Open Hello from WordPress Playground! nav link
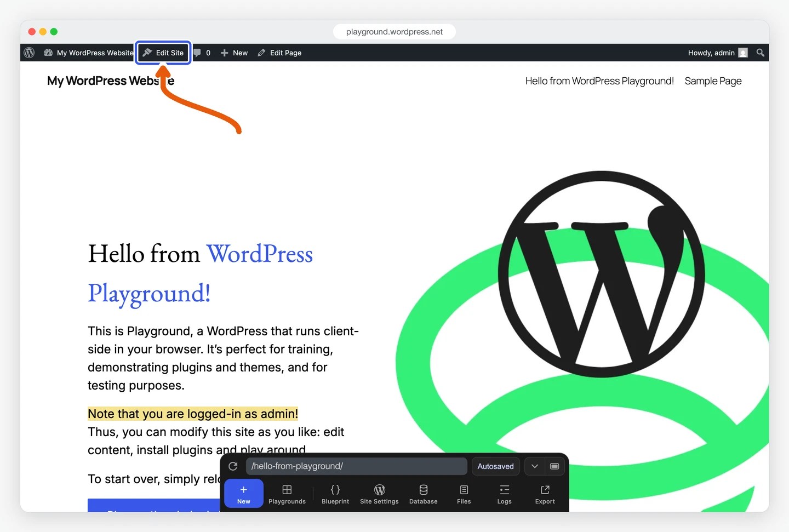Image resolution: width=789 pixels, height=532 pixels. click(x=599, y=81)
